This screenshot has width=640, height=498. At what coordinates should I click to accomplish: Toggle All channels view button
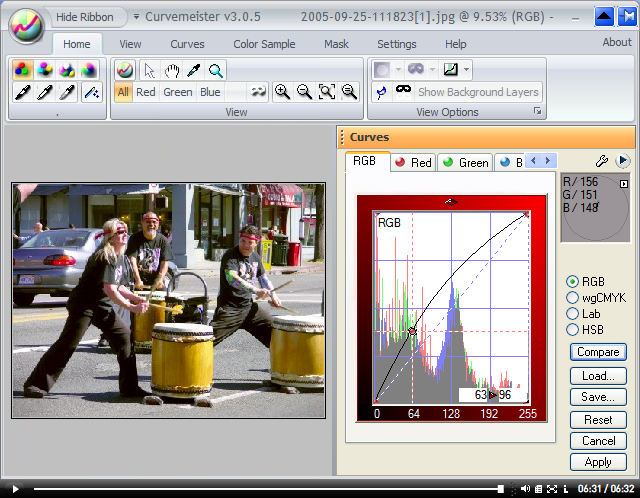point(123,92)
